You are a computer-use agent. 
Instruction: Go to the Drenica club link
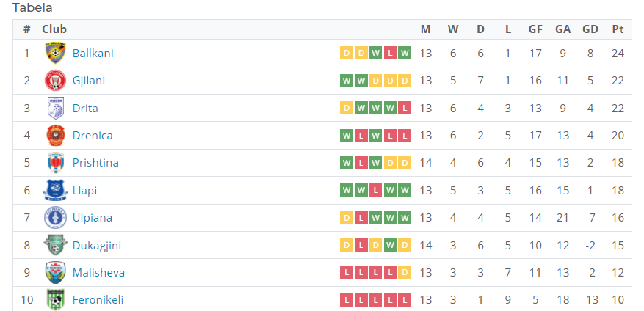click(x=93, y=136)
